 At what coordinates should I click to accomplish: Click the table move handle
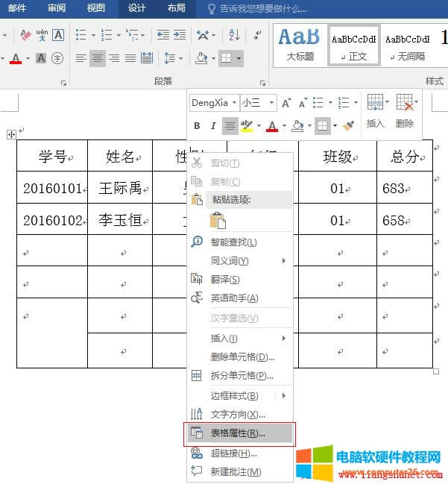point(11,135)
